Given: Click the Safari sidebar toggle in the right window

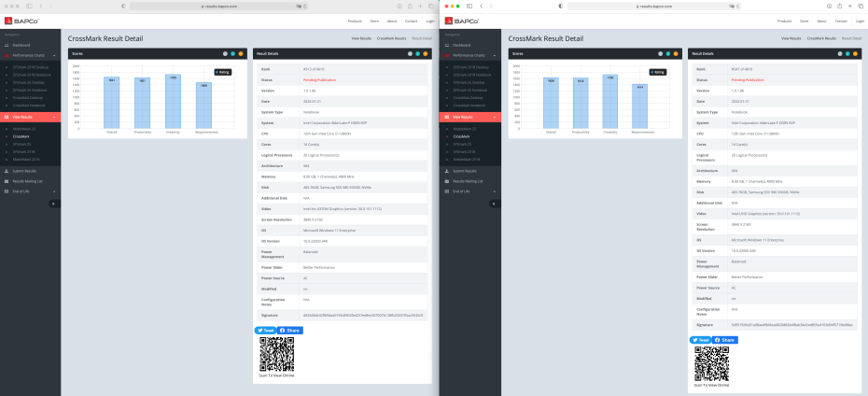Looking at the screenshot, I should [469, 7].
